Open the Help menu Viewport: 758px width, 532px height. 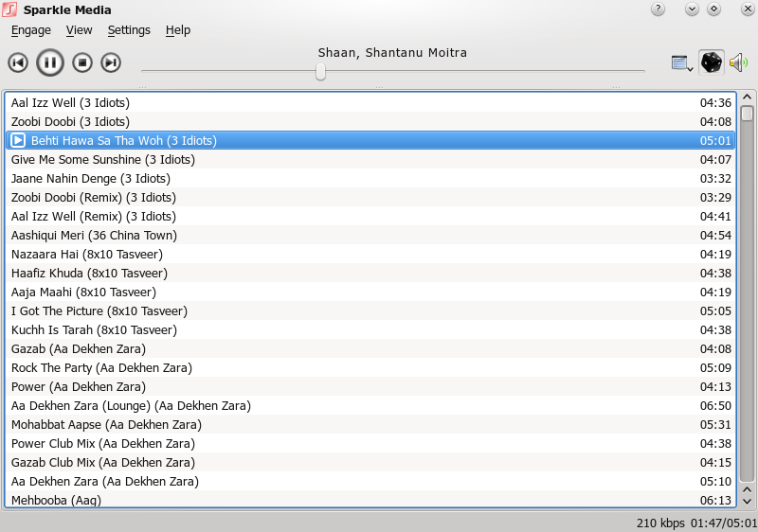178,30
